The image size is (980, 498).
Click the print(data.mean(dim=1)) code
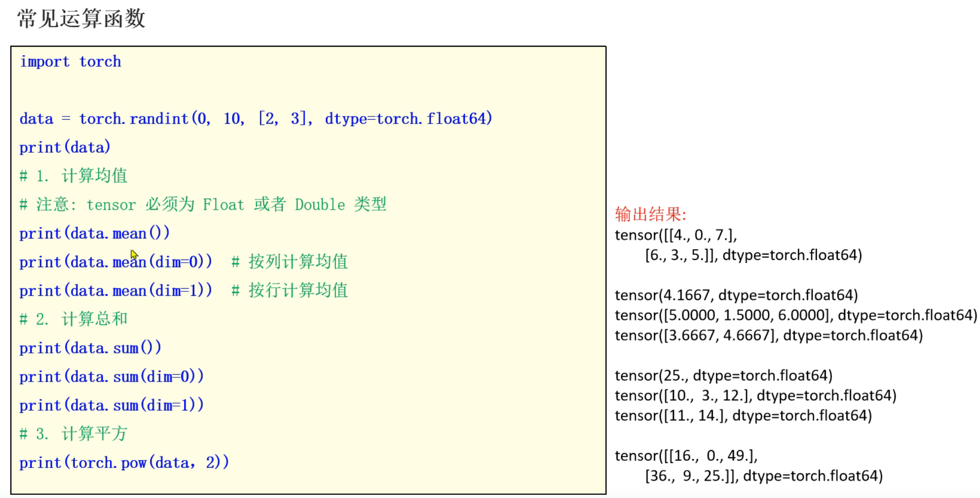point(116,291)
